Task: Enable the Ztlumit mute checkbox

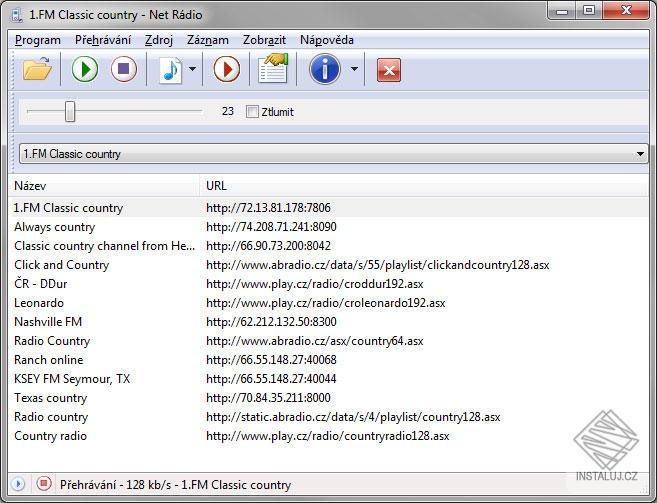Action: point(252,112)
